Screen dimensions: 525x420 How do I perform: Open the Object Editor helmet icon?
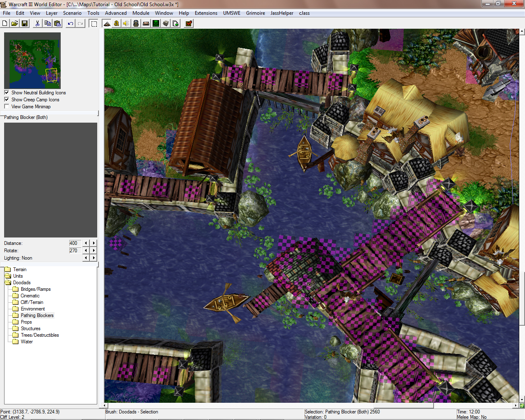point(136,23)
